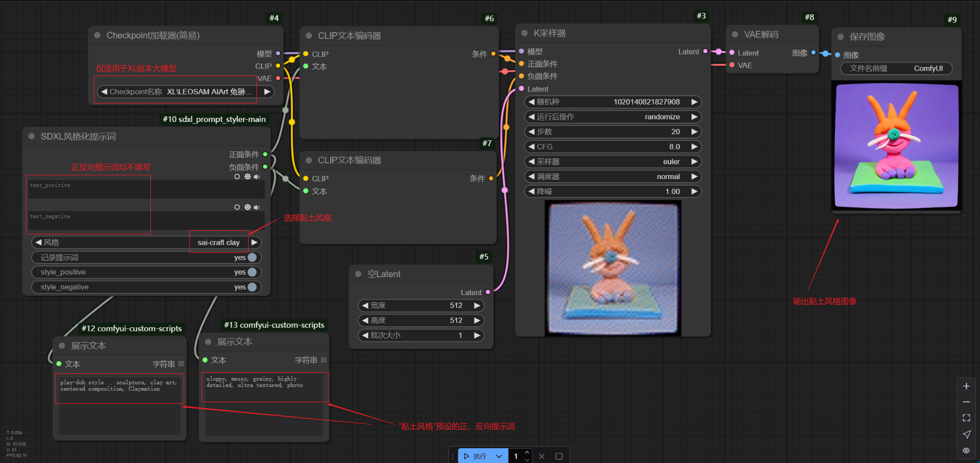Open the 调度器 normal dropdown
This screenshot has height=463, width=980.
(x=613, y=176)
